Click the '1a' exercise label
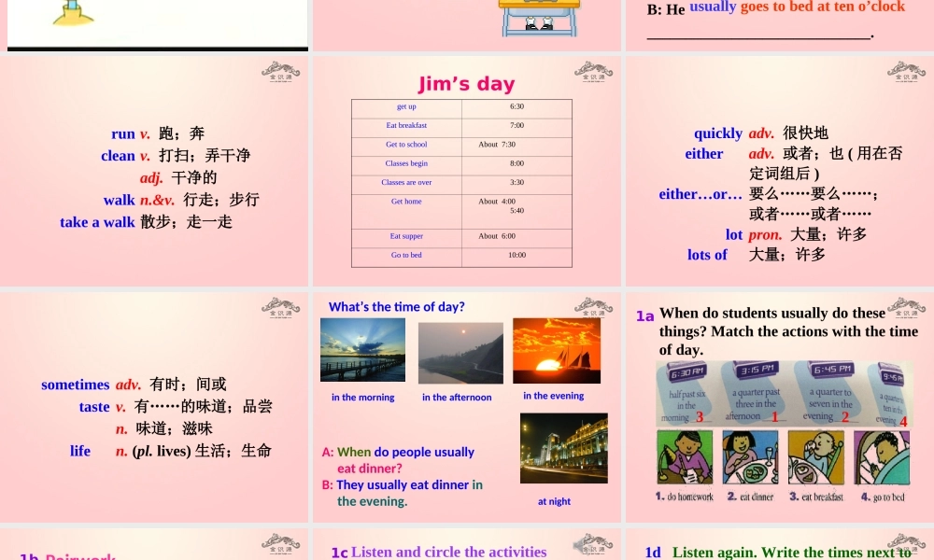934x560 pixels. point(644,315)
